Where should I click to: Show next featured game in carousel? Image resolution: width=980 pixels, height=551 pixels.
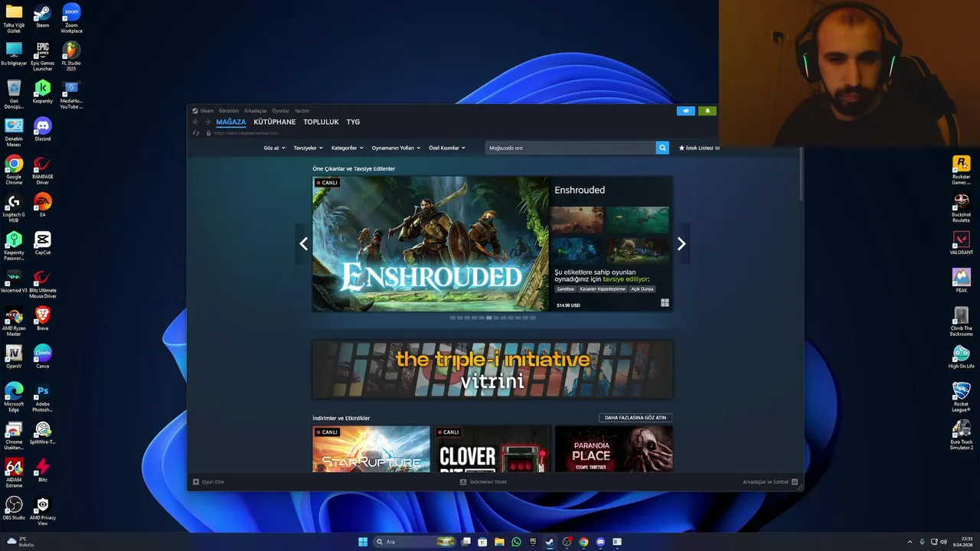click(681, 244)
